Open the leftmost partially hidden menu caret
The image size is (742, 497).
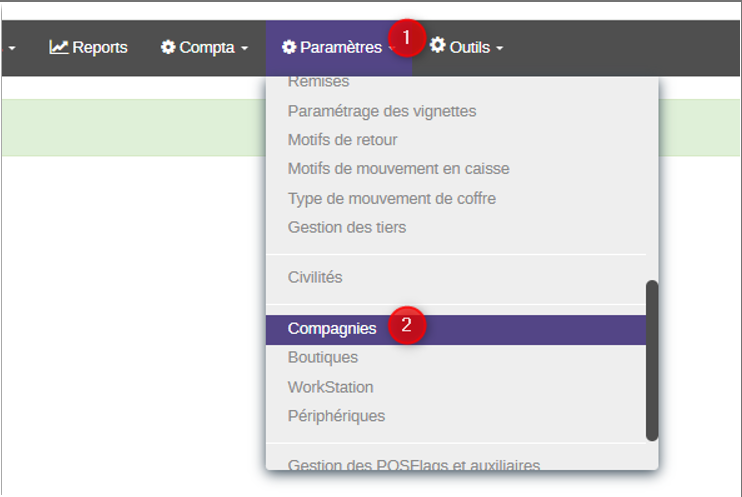click(x=12, y=48)
